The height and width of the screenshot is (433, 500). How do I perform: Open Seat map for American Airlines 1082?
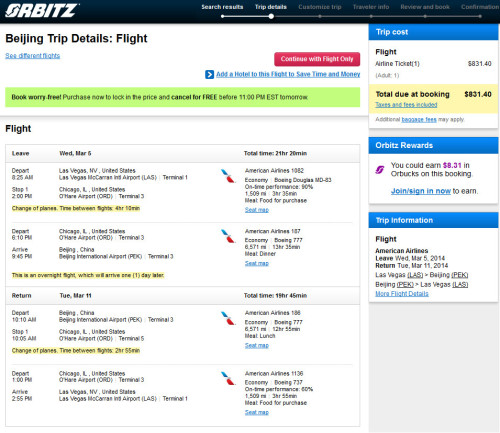pos(257,210)
